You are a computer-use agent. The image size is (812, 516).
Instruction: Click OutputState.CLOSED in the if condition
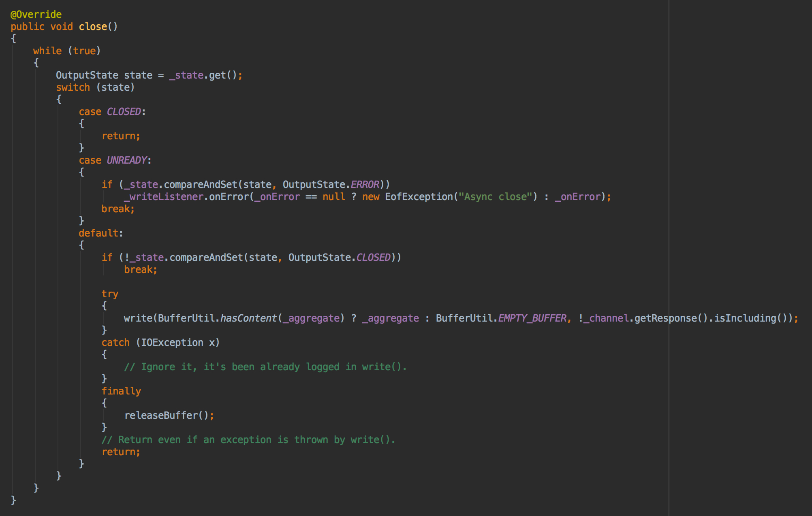(340, 258)
